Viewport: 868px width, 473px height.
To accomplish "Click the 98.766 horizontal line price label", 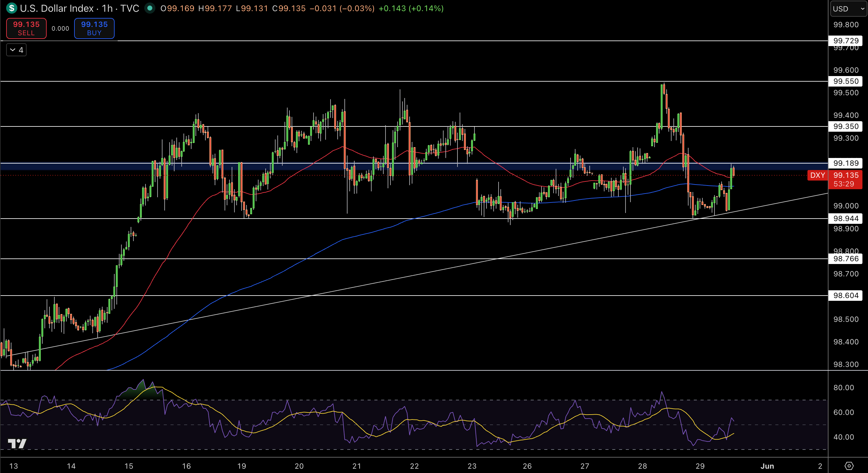I will pyautogui.click(x=846, y=258).
